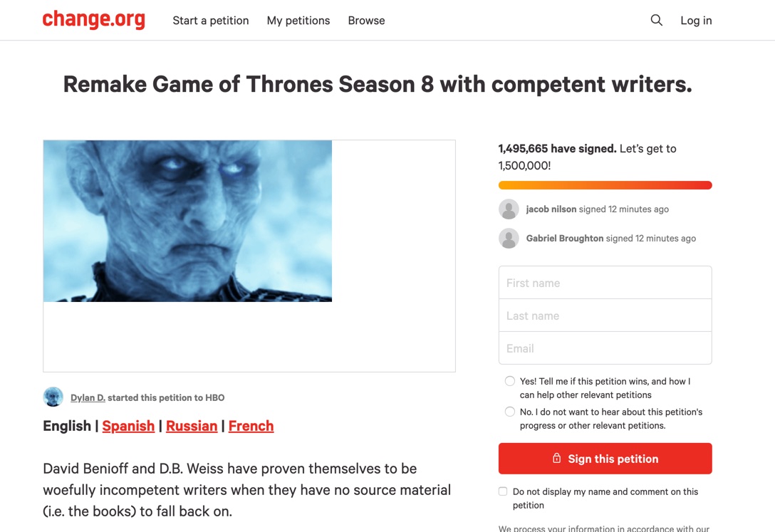The width and height of the screenshot is (775, 532).
Task: Open the French translation link
Action: tap(251, 426)
